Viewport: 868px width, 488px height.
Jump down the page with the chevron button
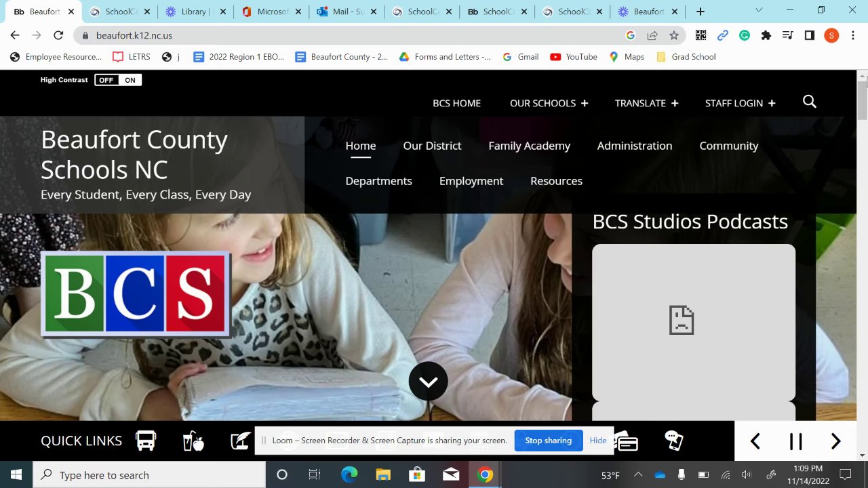[429, 381]
